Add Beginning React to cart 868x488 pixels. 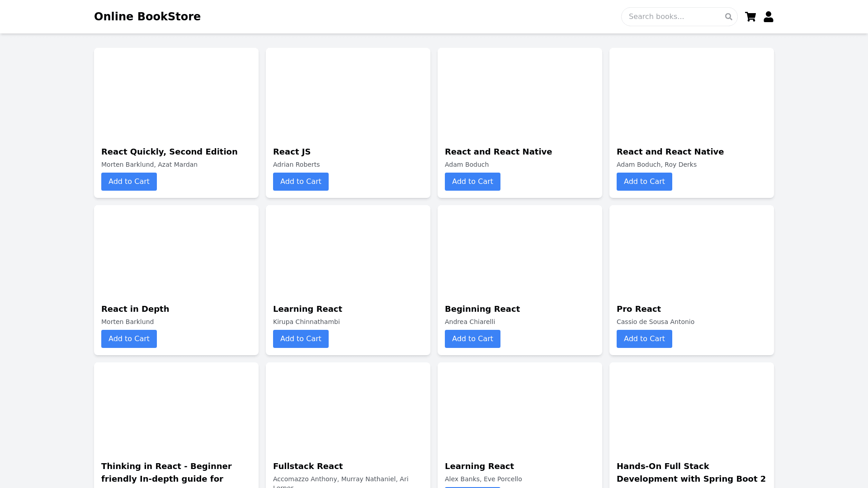coord(472,339)
